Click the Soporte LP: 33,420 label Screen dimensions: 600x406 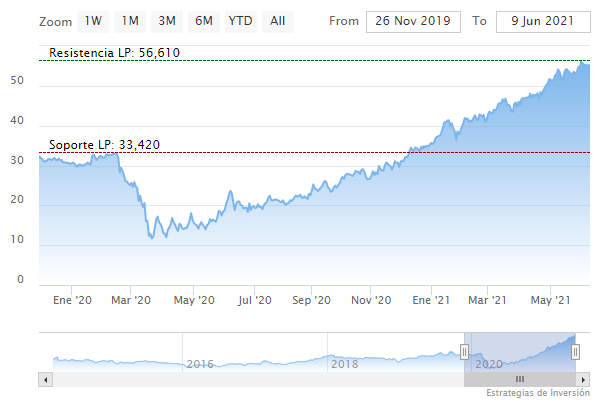pos(104,145)
